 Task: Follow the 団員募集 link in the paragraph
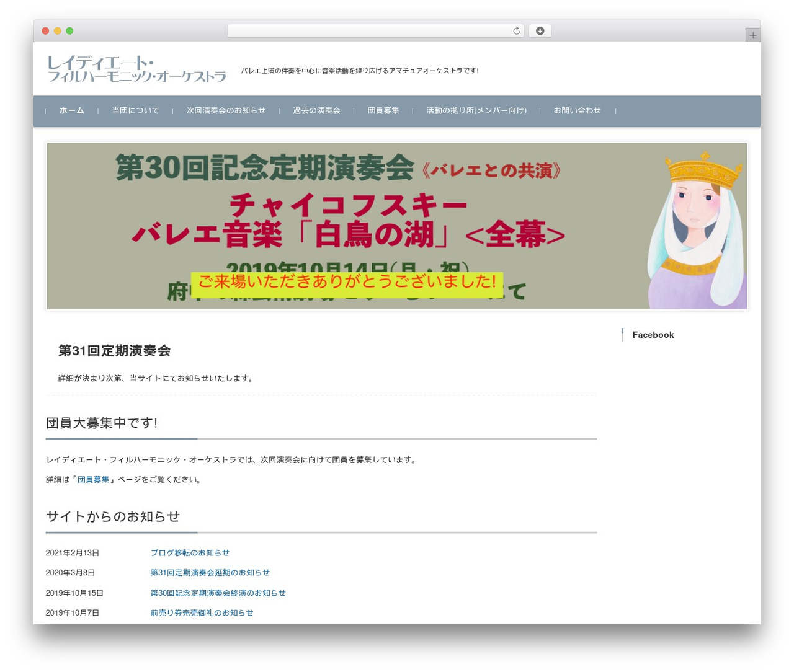pyautogui.click(x=93, y=480)
